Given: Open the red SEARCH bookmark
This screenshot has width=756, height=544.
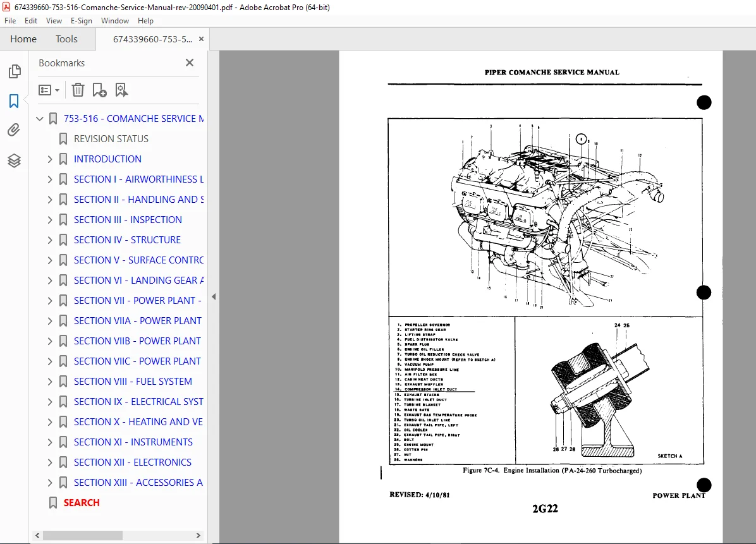Looking at the screenshot, I should pos(82,503).
